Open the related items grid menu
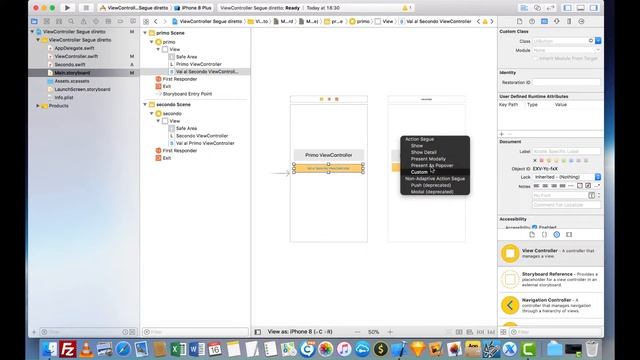The image size is (640, 360). coord(146,21)
